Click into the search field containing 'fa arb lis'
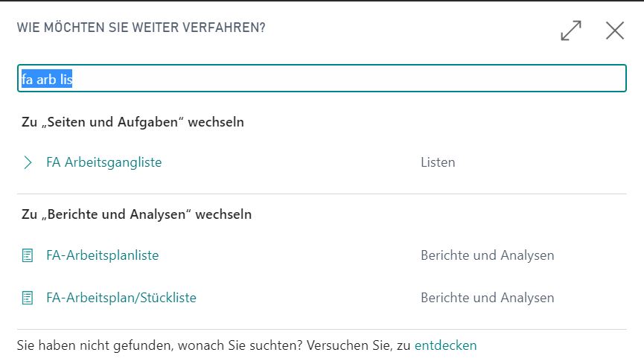644x361 pixels. [x=322, y=78]
